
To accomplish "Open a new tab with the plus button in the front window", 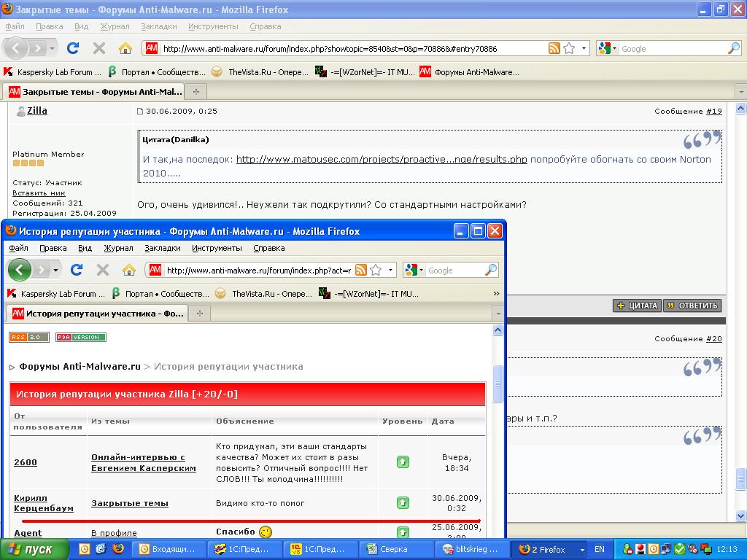I will coord(200,314).
